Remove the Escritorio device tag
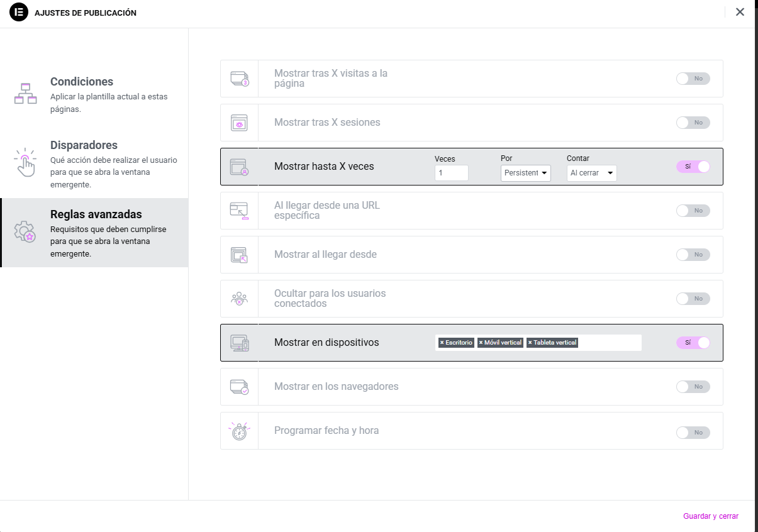This screenshot has width=758, height=532. pyautogui.click(x=442, y=343)
